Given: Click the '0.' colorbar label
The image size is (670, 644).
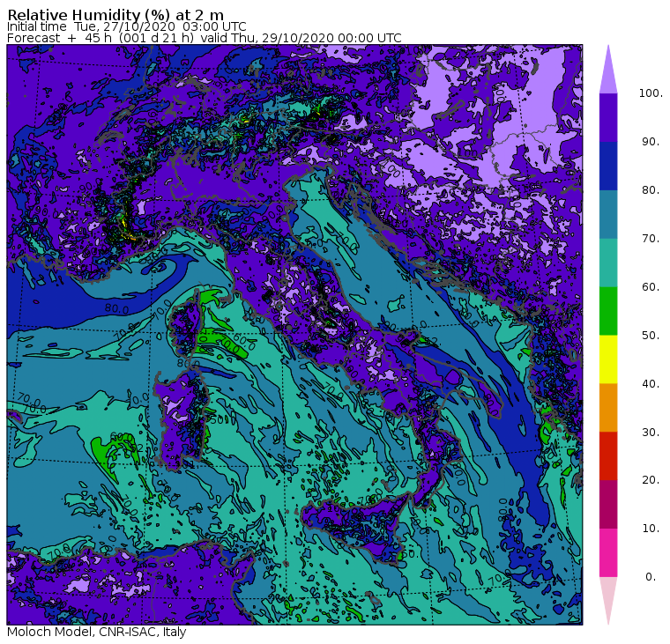Looking at the screenshot, I should [651, 577].
